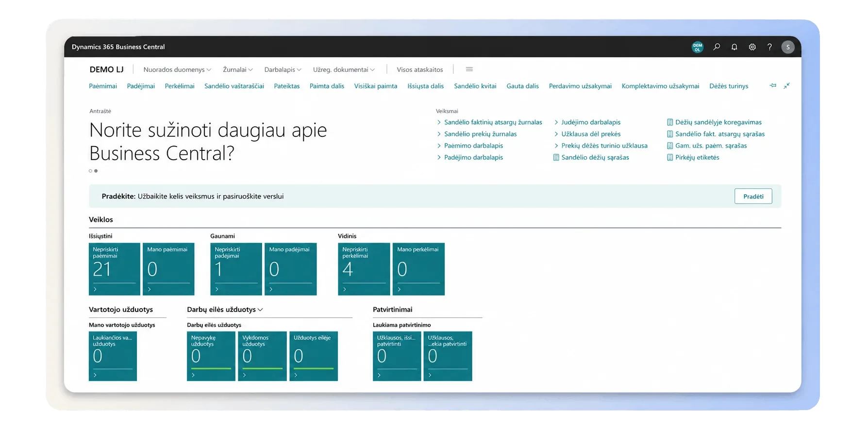This screenshot has height=427, width=868.
Task: Click arrow on Mano perkėlimai tile
Action: point(399,289)
